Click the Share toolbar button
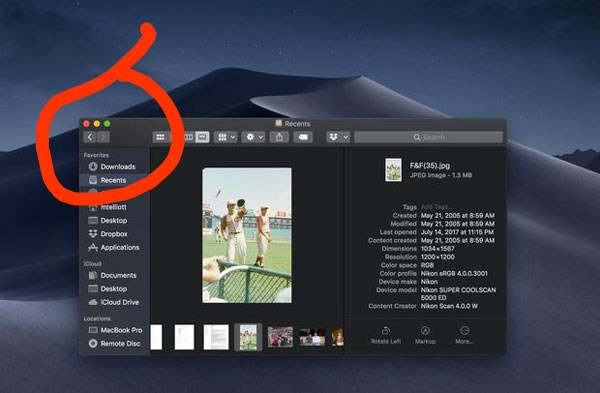600x393 pixels. click(x=279, y=137)
